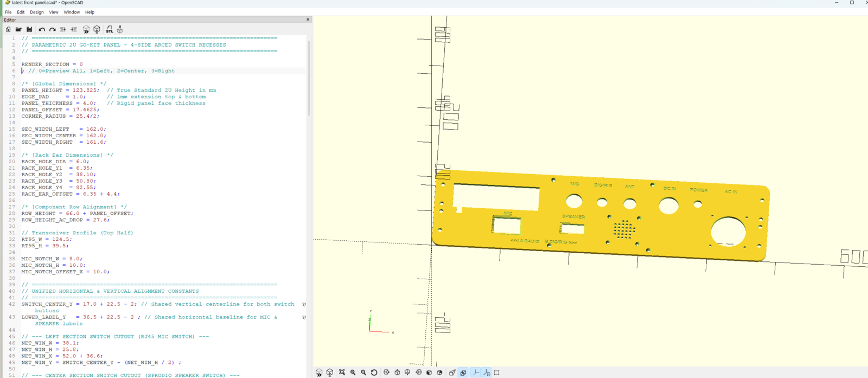Switch to Bottom view in viewport toolbar
Screen dimensions: 868x378
pos(407,373)
